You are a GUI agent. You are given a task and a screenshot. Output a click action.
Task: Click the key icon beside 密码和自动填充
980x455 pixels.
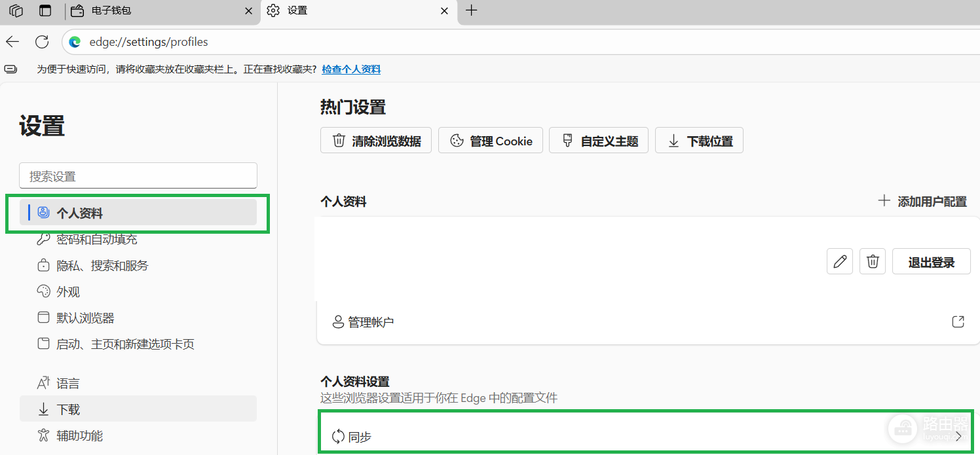(43, 240)
